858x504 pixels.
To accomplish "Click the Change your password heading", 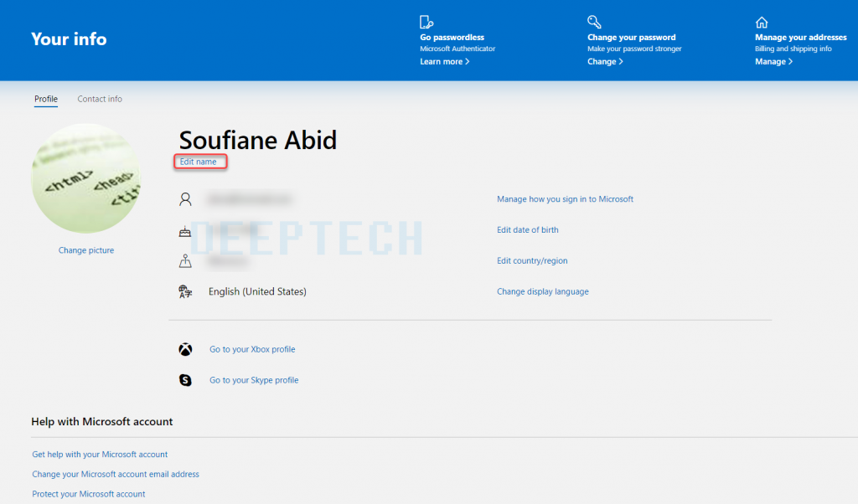I will point(632,37).
